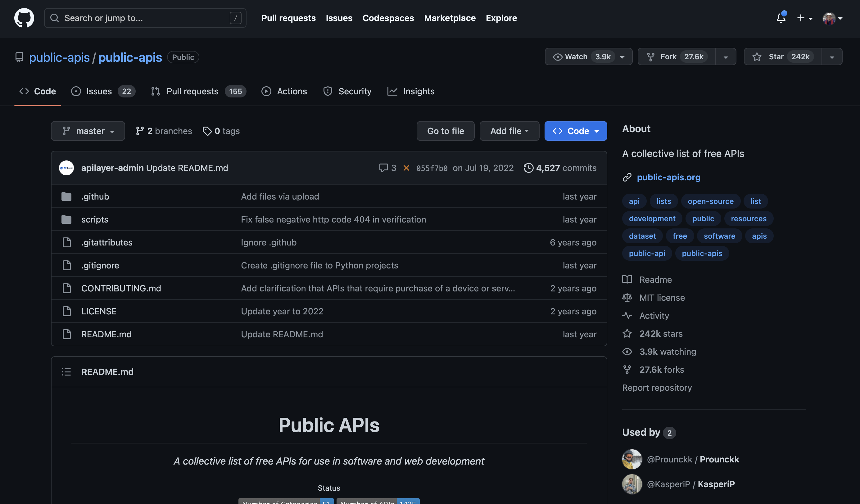Open CONTRIBUTING.md file
The width and height of the screenshot is (860, 504).
[121, 288]
